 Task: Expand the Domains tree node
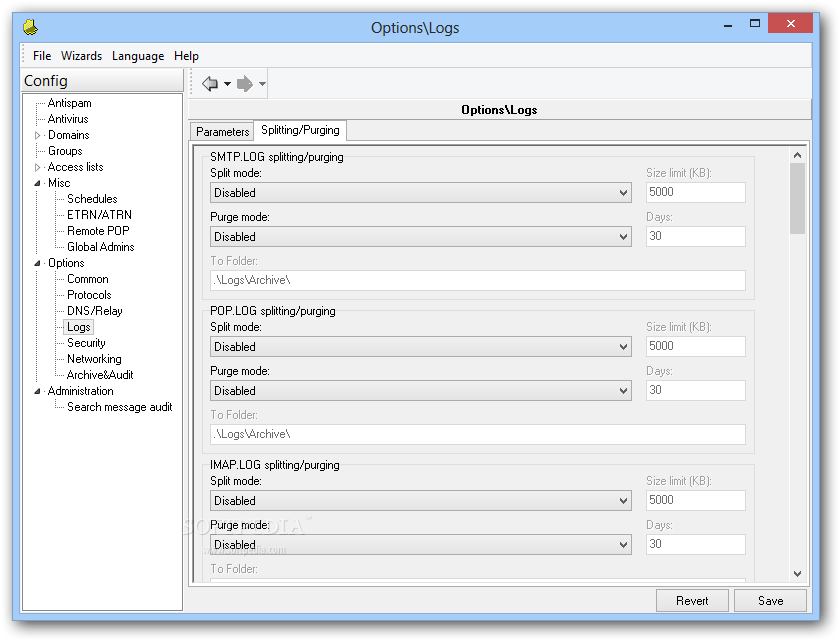tap(38, 135)
